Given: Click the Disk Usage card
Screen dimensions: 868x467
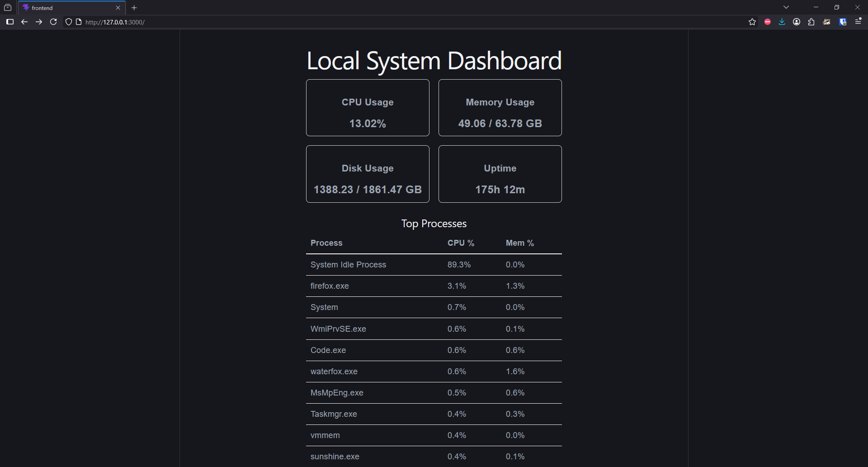Looking at the screenshot, I should coord(368,174).
